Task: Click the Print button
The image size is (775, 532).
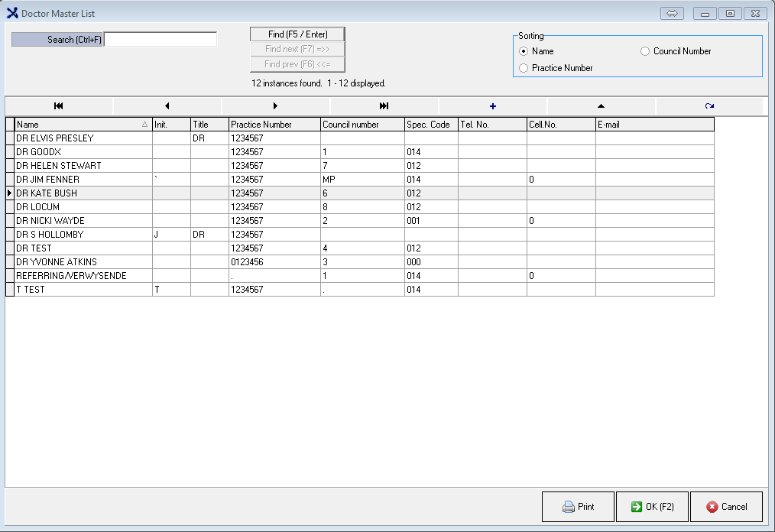Action: (x=578, y=507)
